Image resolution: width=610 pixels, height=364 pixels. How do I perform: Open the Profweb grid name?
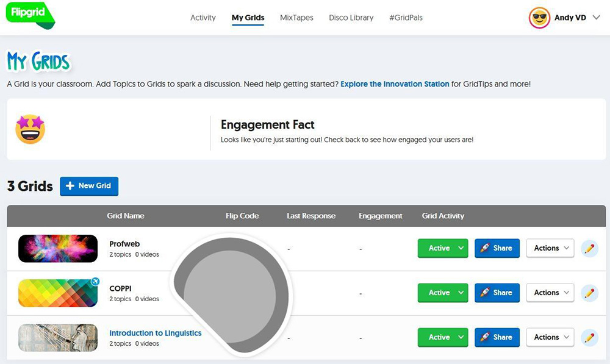(124, 244)
